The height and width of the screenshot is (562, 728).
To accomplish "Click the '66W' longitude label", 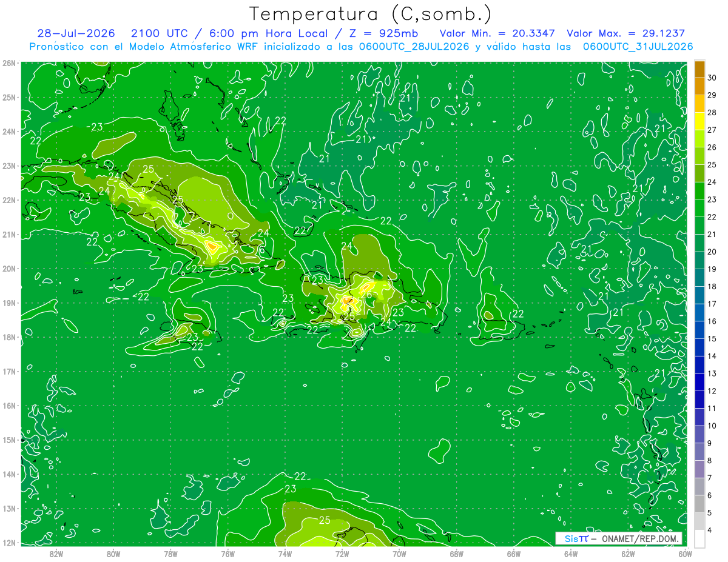I will tap(513, 553).
